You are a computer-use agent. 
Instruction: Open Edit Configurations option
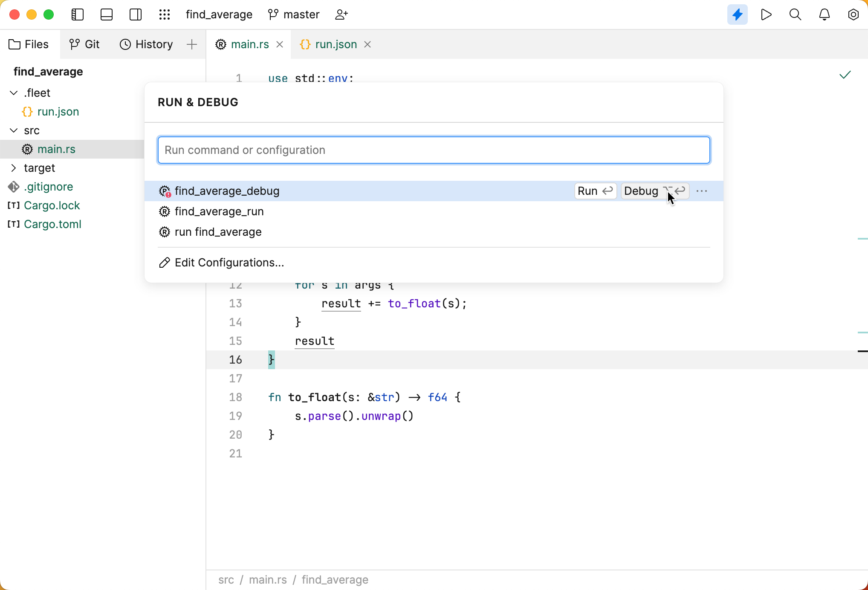(229, 262)
